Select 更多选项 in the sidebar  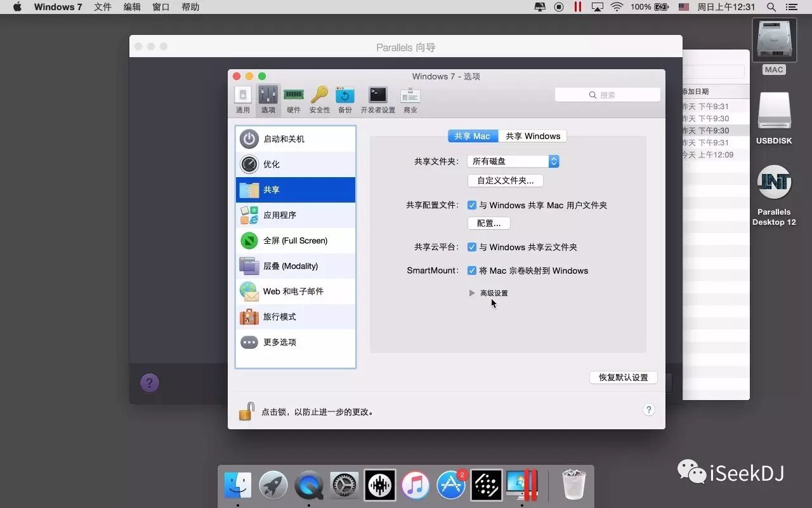click(296, 342)
